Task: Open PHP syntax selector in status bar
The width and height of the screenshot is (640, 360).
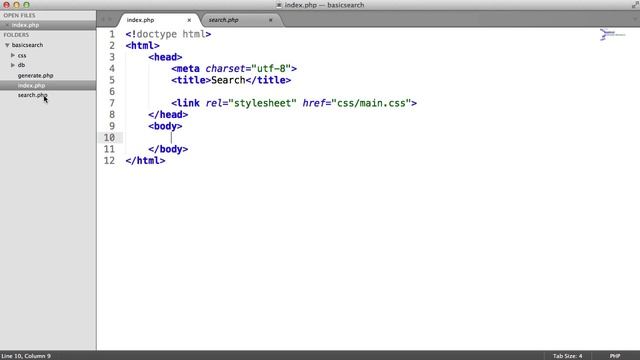Action: 615,356
